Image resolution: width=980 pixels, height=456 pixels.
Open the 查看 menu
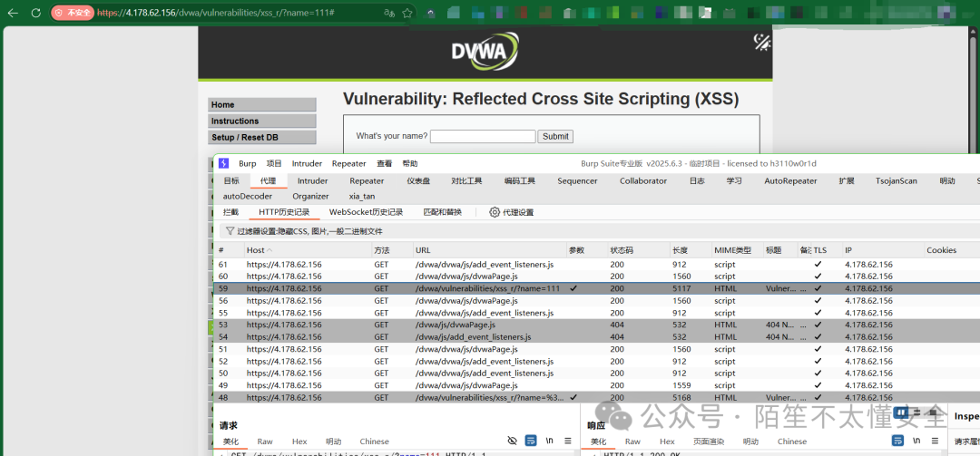pos(385,164)
